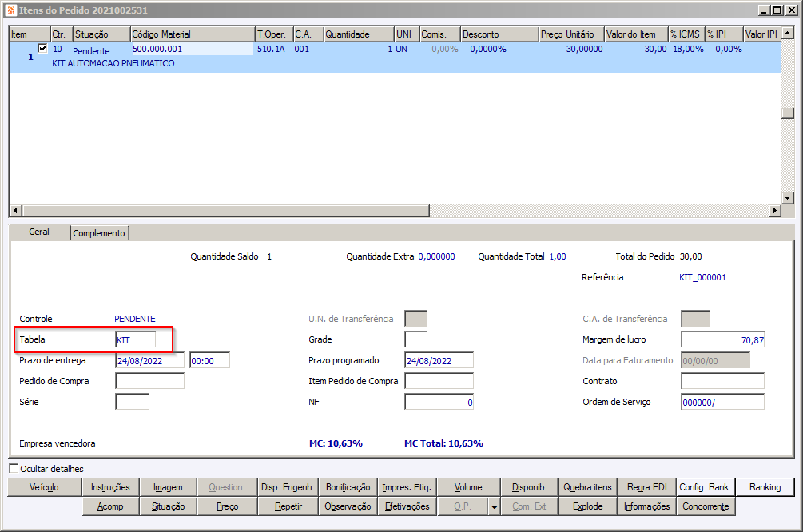Image resolution: width=803 pixels, height=532 pixels.
Task: Click the Desconto column header
Action: click(x=499, y=34)
